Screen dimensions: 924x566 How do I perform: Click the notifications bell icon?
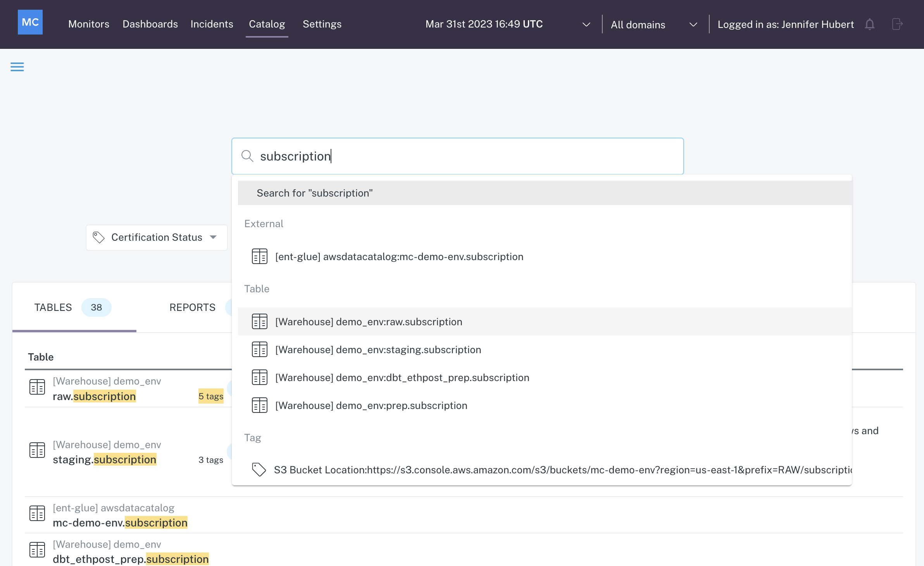pos(869,24)
